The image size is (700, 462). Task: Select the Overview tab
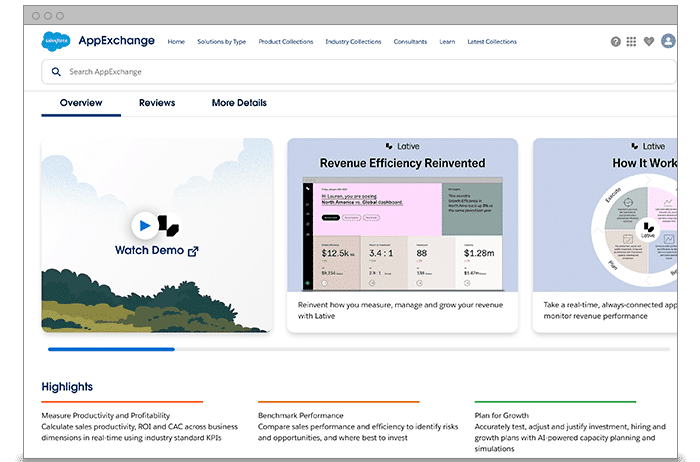(81, 103)
